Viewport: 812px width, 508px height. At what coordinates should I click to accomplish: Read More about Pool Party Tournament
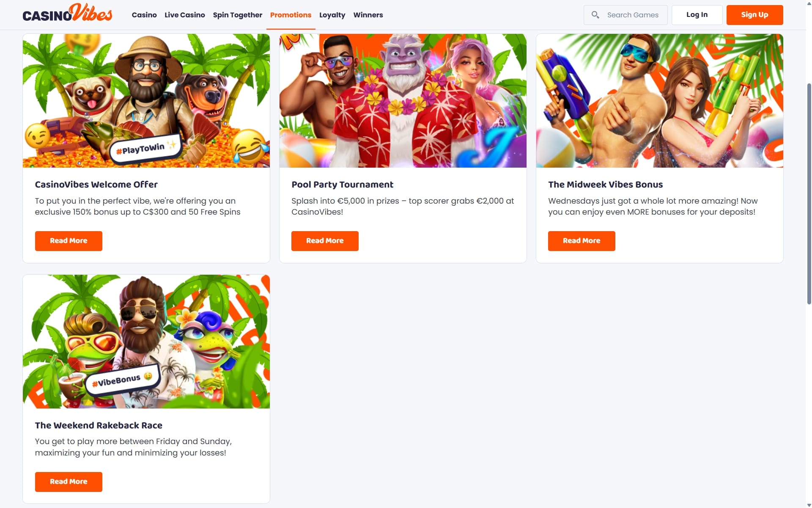click(x=325, y=241)
